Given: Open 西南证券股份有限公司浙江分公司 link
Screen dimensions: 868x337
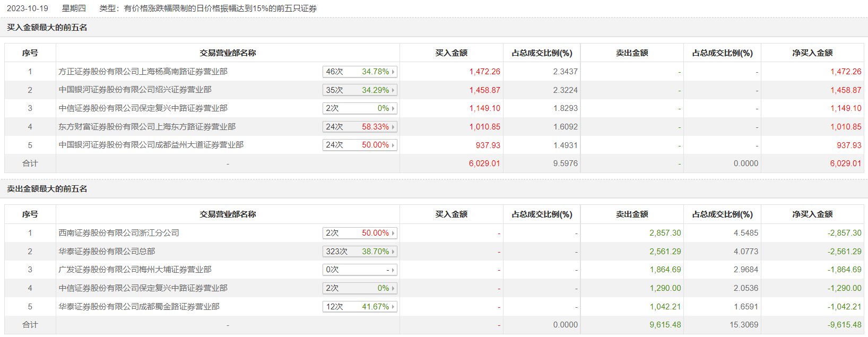Looking at the screenshot, I should point(119,233).
